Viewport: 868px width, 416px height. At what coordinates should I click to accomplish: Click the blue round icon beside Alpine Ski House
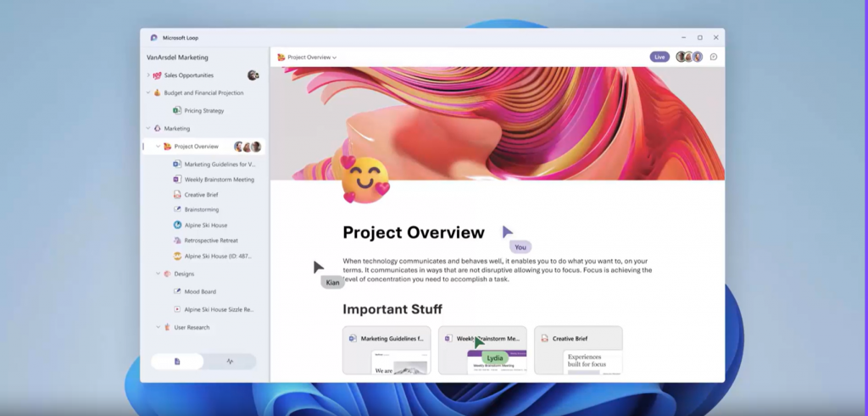177,225
